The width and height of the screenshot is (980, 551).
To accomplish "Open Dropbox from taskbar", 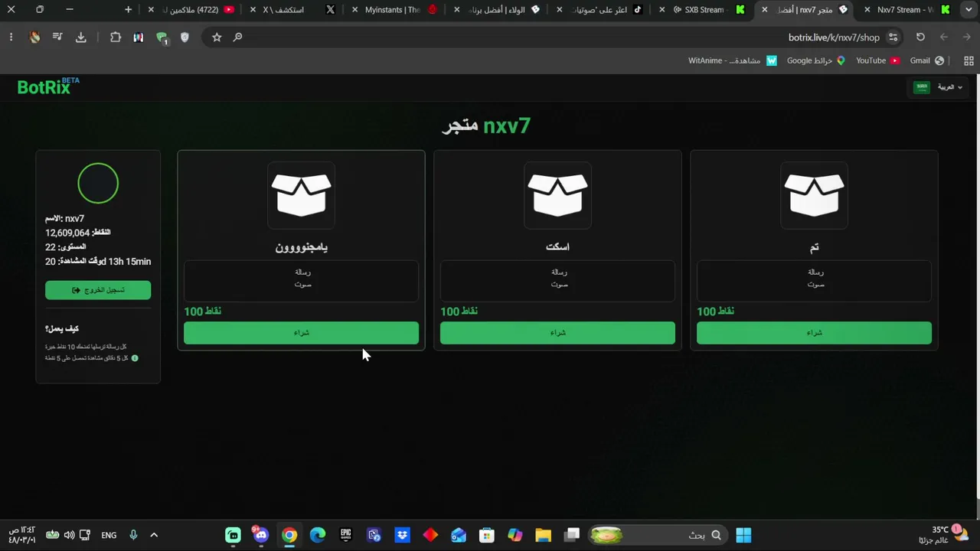I will click(403, 535).
